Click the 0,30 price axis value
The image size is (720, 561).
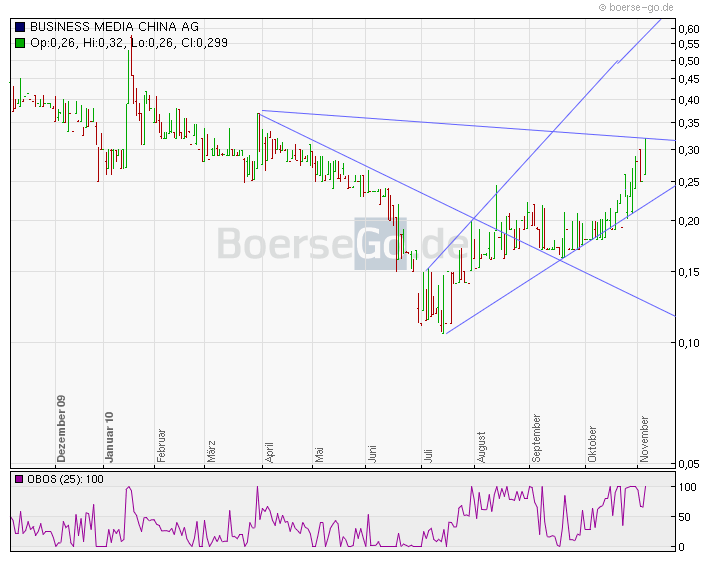pyautogui.click(x=689, y=150)
